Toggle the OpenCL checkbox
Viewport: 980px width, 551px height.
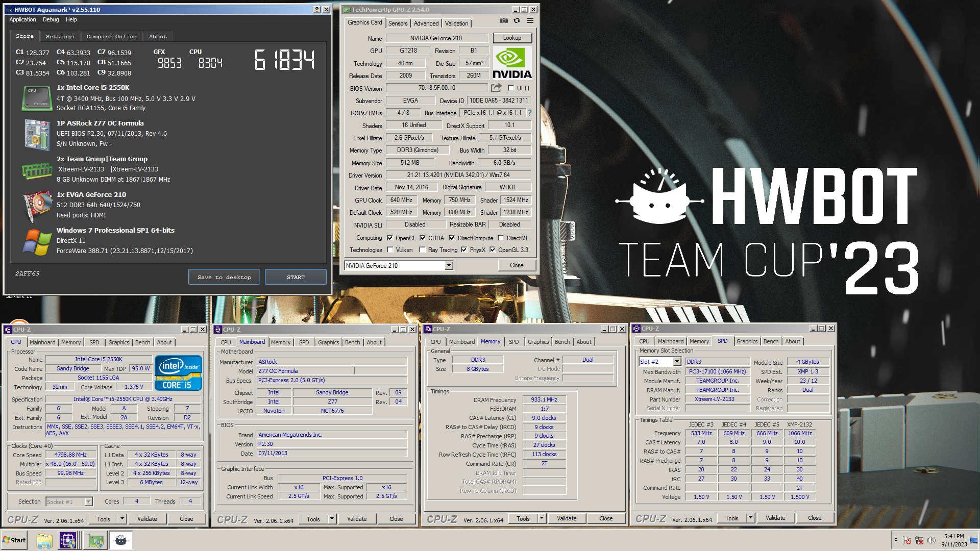pyautogui.click(x=390, y=238)
